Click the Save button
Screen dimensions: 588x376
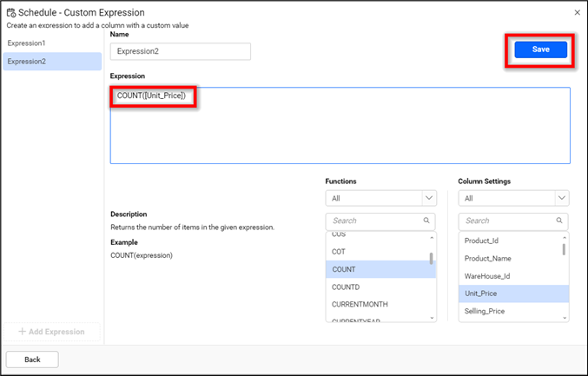540,49
